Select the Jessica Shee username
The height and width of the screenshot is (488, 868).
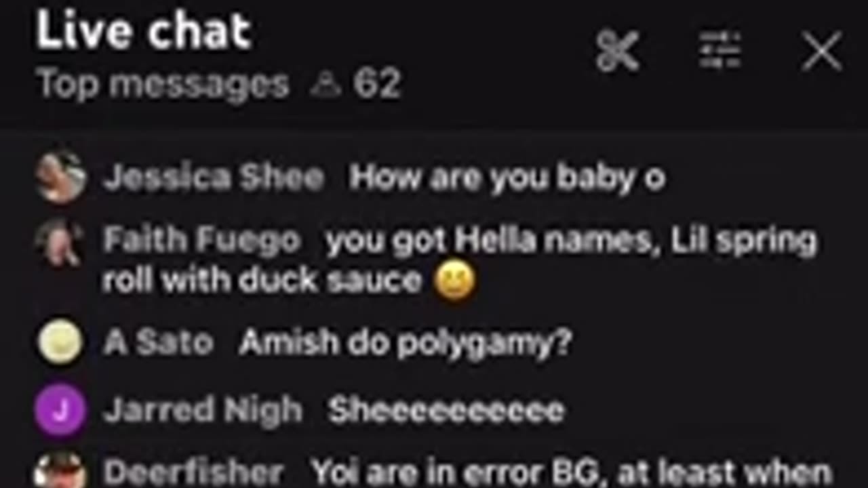point(213,178)
